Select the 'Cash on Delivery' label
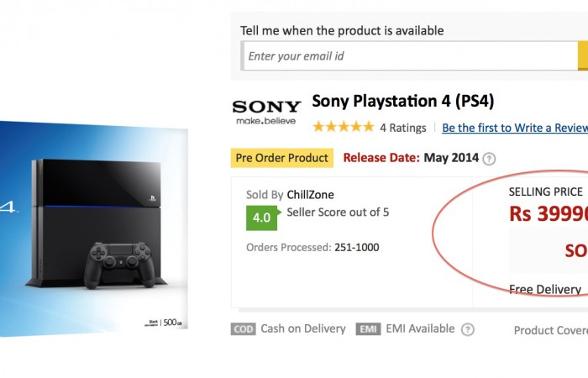 pos(302,329)
